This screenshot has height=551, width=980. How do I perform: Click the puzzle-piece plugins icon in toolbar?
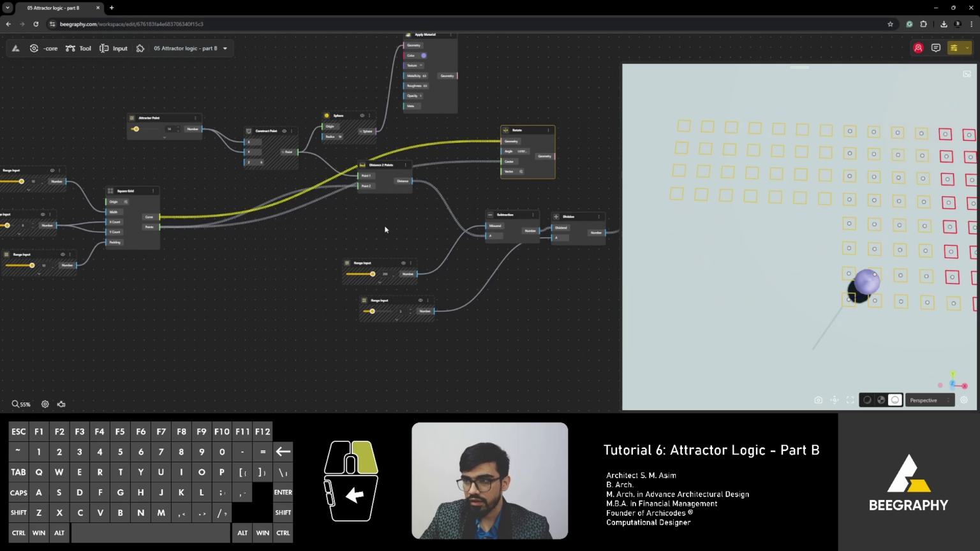tap(140, 48)
